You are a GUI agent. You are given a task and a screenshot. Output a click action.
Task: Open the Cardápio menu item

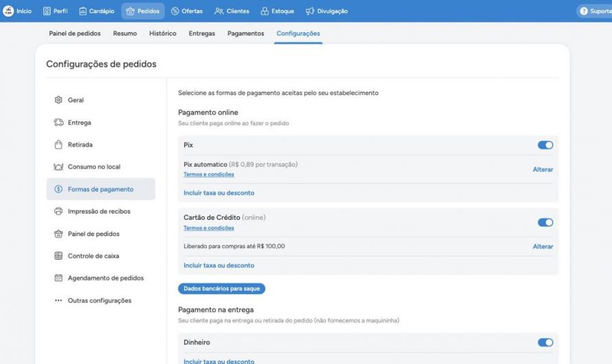click(97, 11)
